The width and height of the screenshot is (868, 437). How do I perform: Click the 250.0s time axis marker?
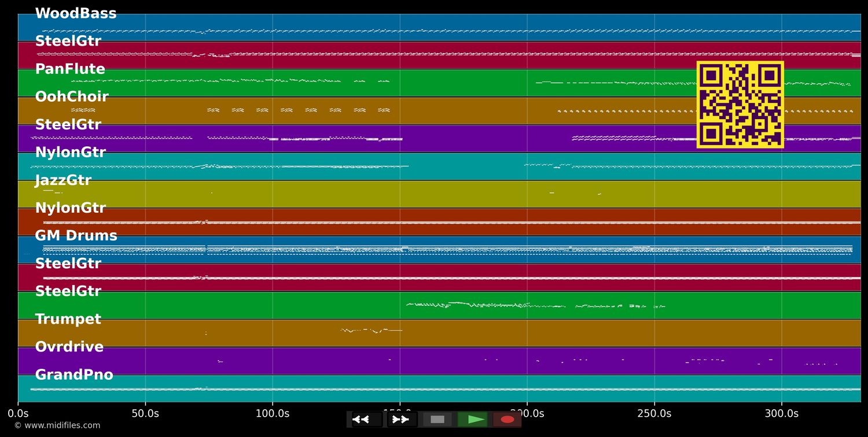pyautogui.click(x=654, y=413)
